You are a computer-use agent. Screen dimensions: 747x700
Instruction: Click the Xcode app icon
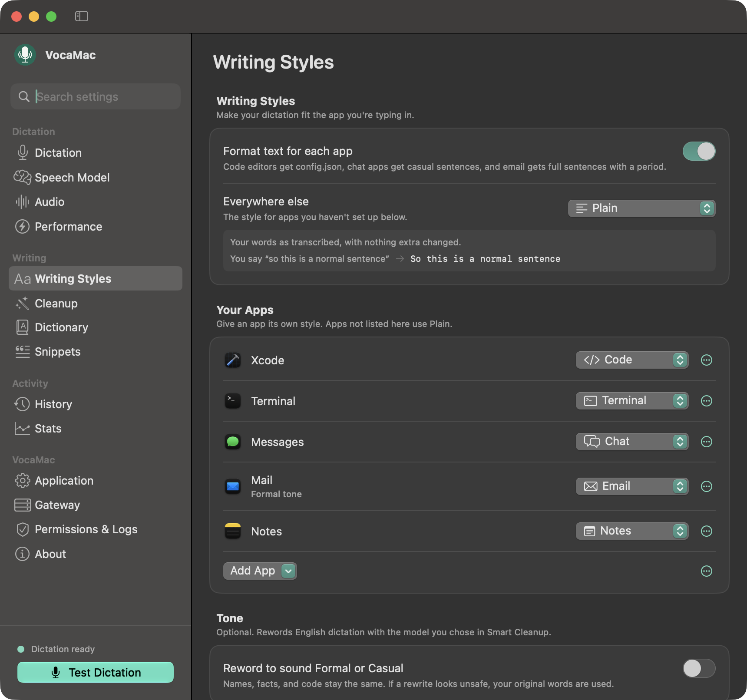(233, 360)
